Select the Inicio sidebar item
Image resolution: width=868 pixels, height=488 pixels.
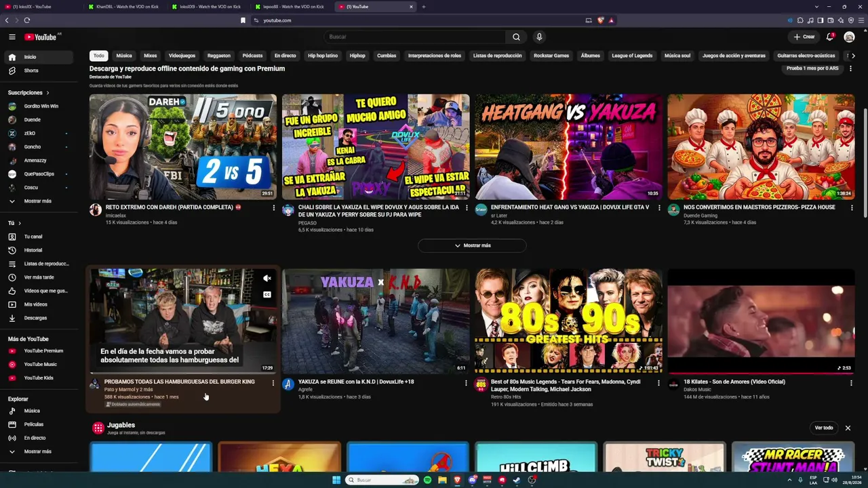click(x=38, y=57)
